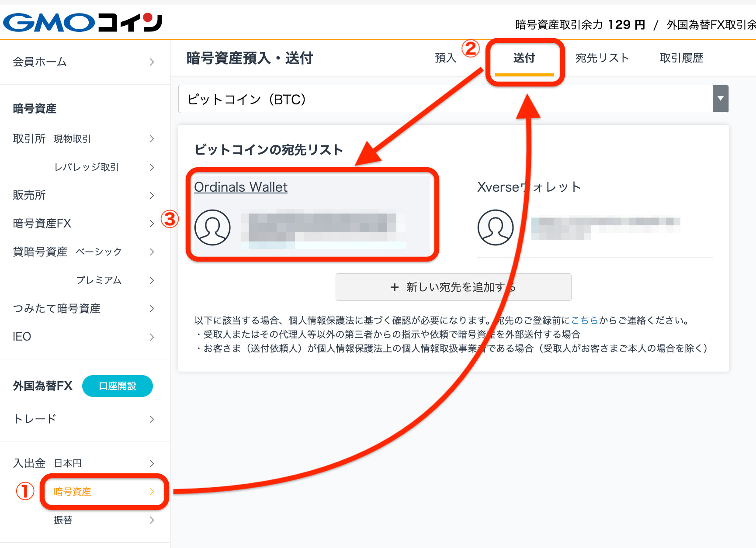Click the chevron beside つみたて暗号資産
756x548 pixels.
click(152, 309)
